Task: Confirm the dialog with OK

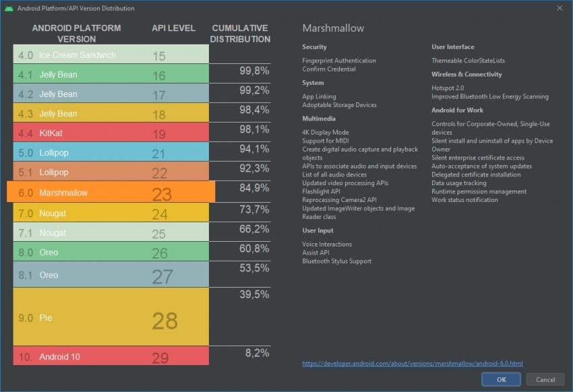Action: point(501,379)
